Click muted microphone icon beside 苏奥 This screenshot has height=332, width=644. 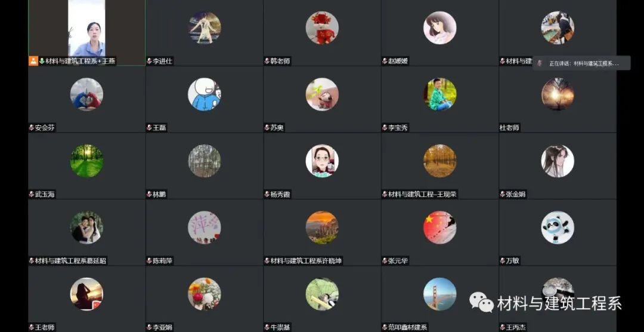pyautogui.click(x=267, y=128)
